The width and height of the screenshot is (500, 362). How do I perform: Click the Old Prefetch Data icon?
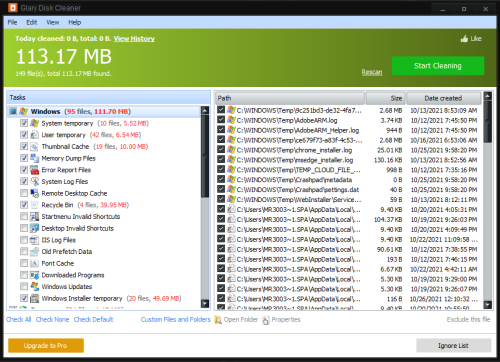pos(35,252)
